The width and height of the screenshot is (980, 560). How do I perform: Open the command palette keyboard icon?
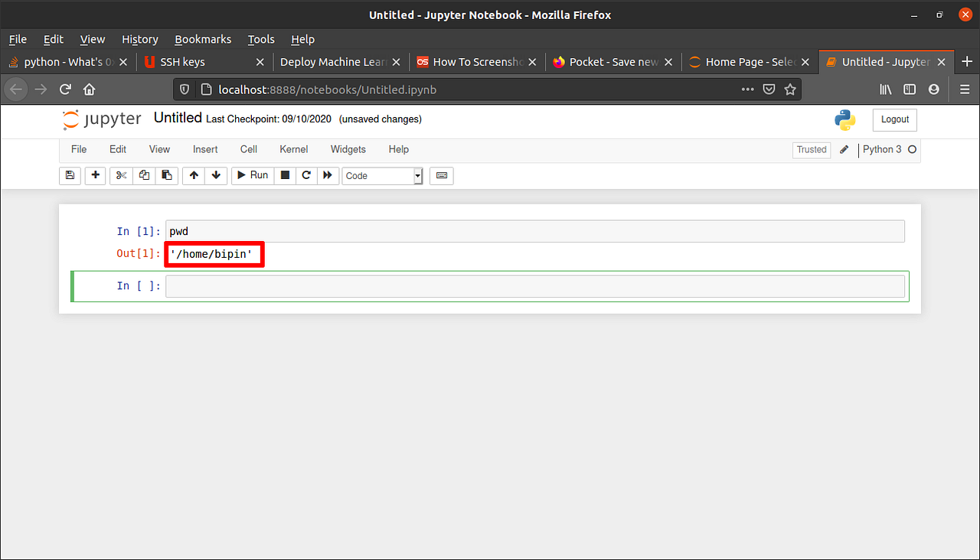point(441,175)
